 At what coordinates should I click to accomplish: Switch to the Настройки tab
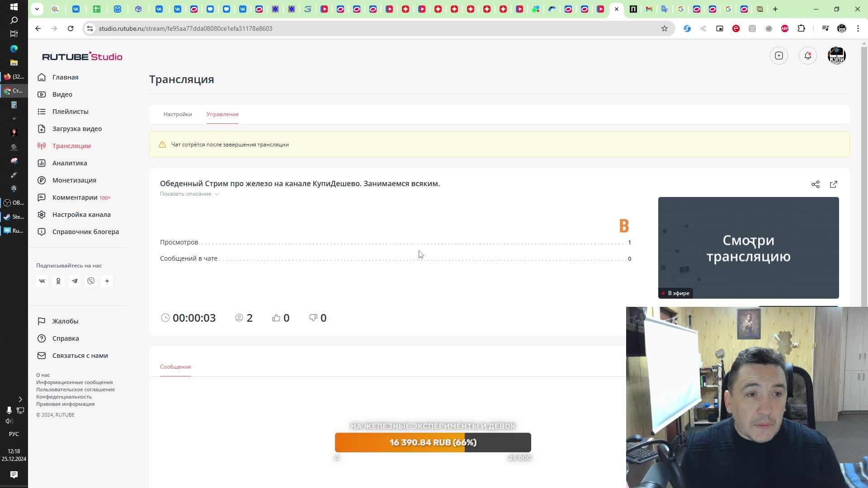(178, 114)
